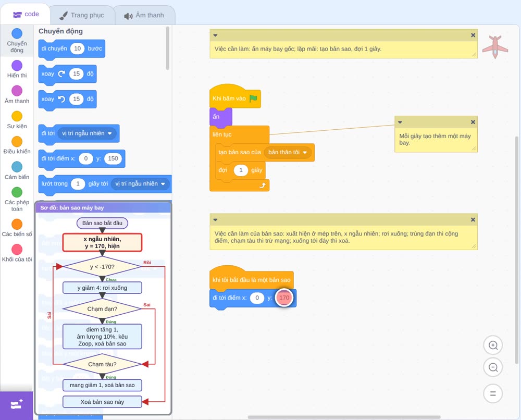This screenshot has width=521, height=420.
Task: Close the 'Mỗi giây tạo thêm' comment
Action: tap(473, 122)
